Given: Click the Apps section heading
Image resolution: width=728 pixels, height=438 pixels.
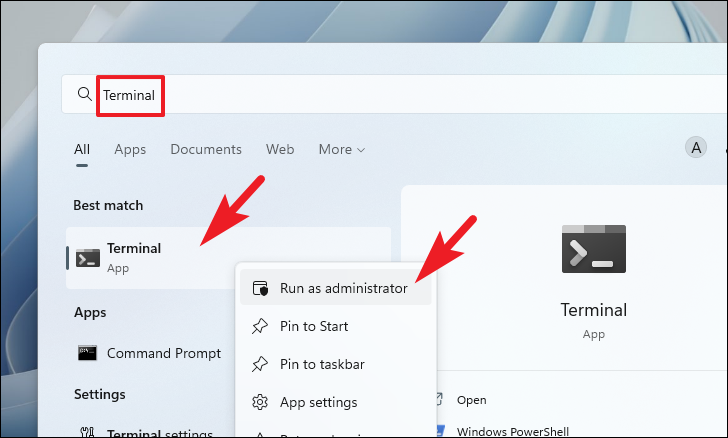Looking at the screenshot, I should pyautogui.click(x=90, y=313).
